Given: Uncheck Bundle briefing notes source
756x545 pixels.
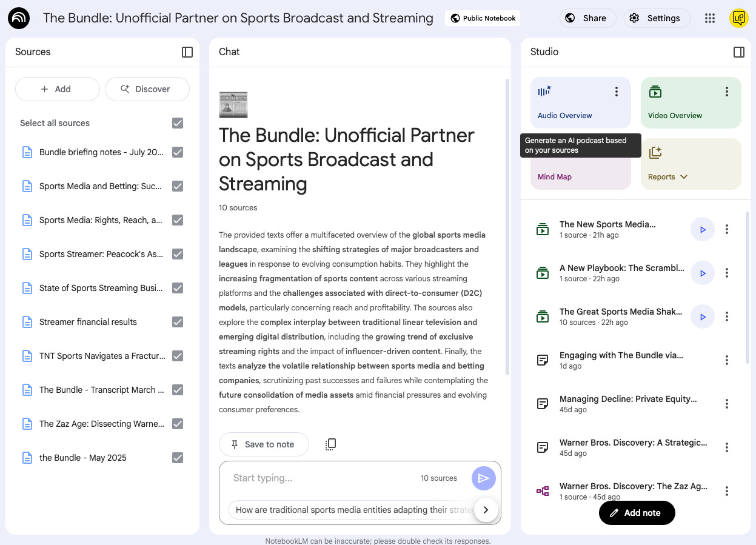Looking at the screenshot, I should tap(178, 152).
